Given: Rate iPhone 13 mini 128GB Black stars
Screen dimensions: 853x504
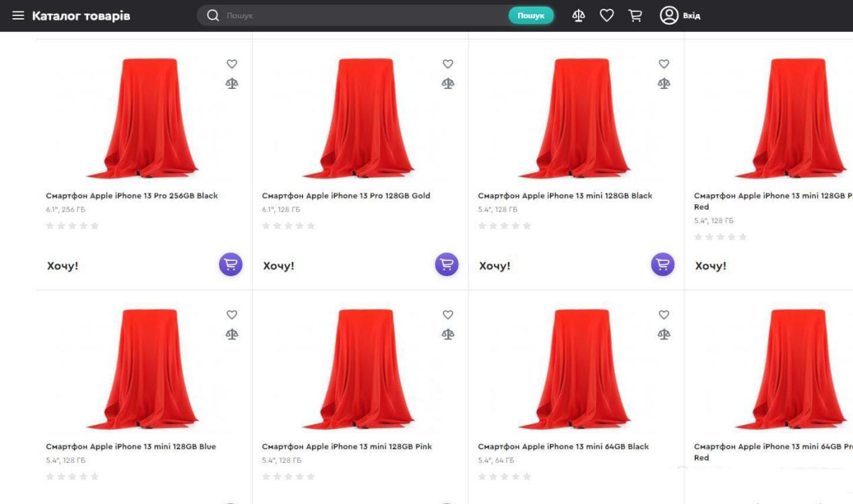Looking at the screenshot, I should tap(505, 226).
